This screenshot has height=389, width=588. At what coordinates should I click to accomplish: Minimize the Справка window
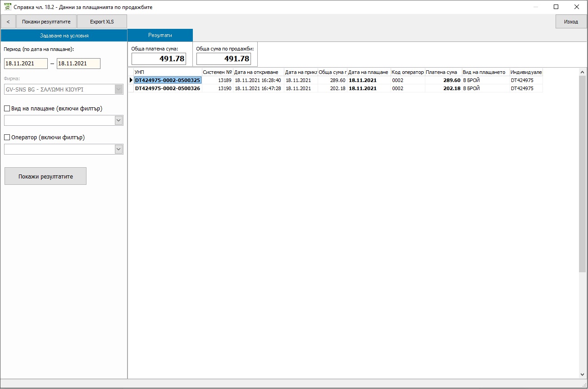(536, 7)
